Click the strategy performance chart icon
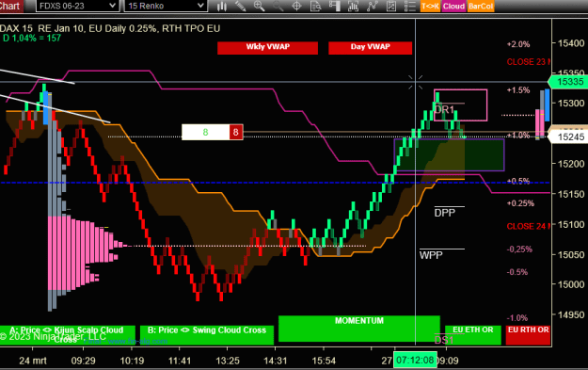The width and height of the screenshot is (588, 370). tap(390, 6)
